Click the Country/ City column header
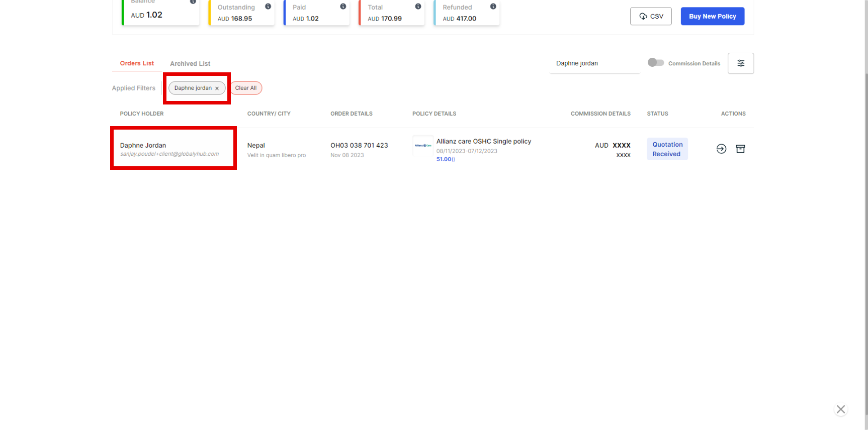 tap(269, 114)
